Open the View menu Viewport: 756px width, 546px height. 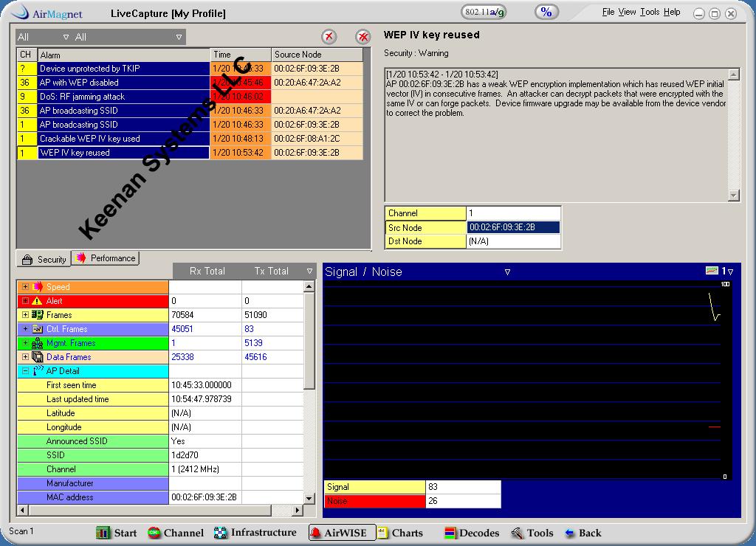click(627, 12)
